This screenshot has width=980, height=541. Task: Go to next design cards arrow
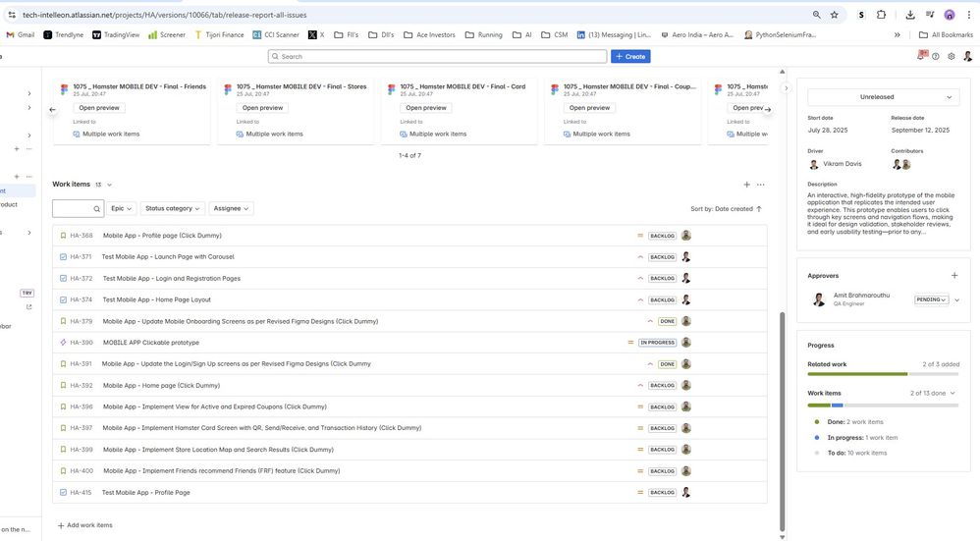tap(768, 109)
